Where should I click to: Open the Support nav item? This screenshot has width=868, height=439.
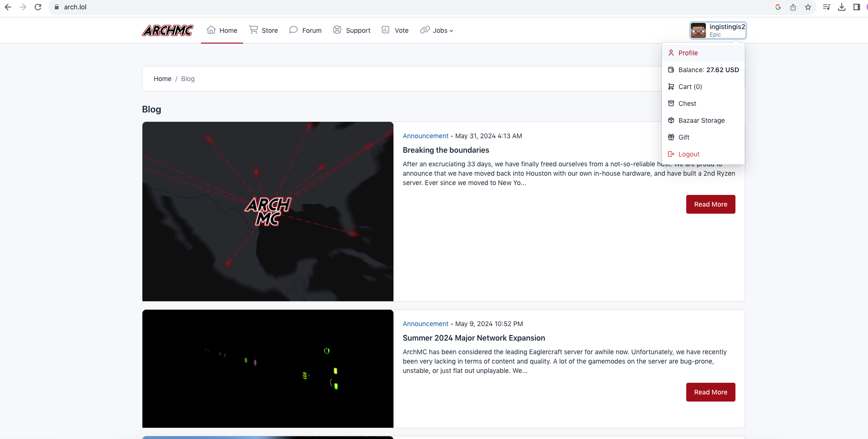point(352,30)
